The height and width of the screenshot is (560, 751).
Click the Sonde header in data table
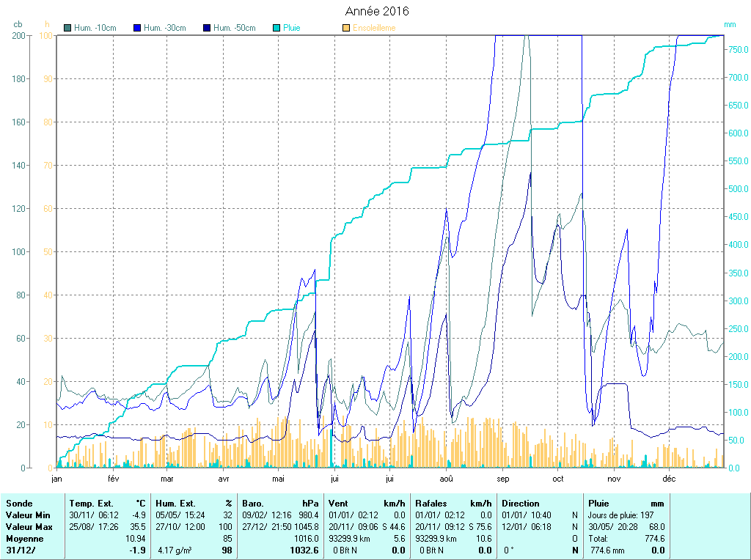[x=19, y=504]
